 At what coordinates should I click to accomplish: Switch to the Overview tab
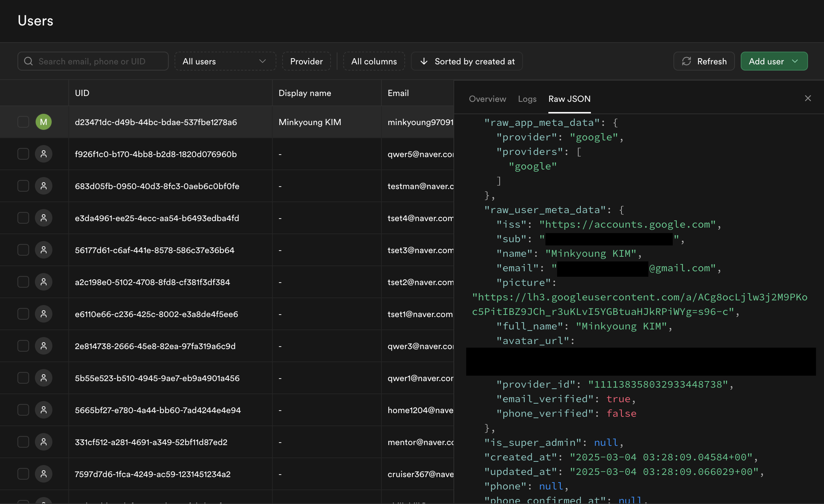[487, 99]
